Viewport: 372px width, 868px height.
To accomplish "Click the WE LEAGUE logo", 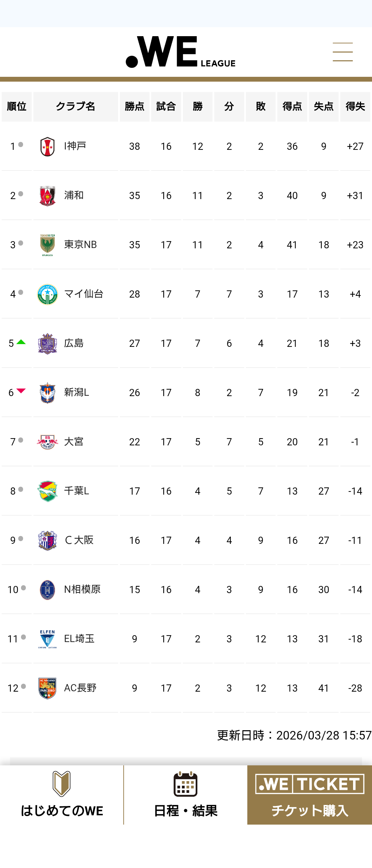I will coord(180,52).
